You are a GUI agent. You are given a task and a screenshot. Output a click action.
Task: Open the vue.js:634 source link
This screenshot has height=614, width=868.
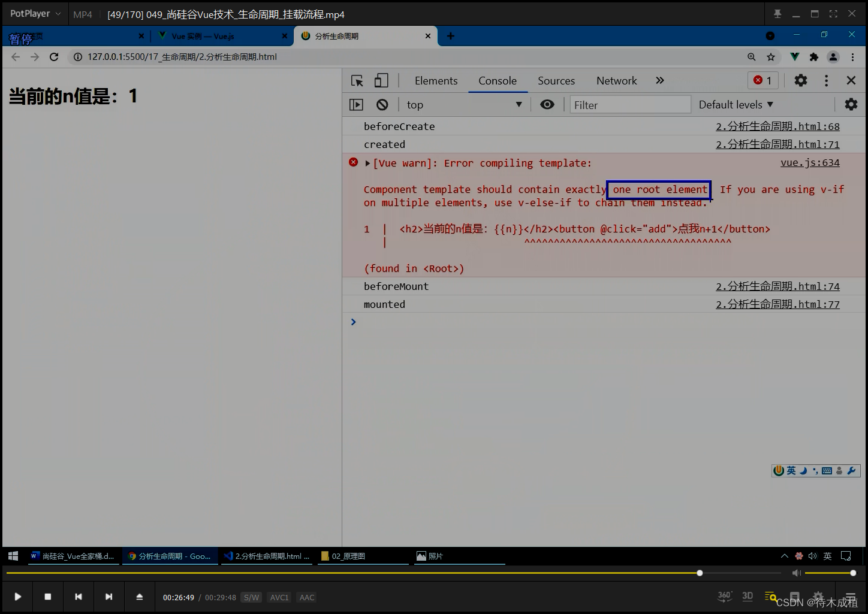810,162
